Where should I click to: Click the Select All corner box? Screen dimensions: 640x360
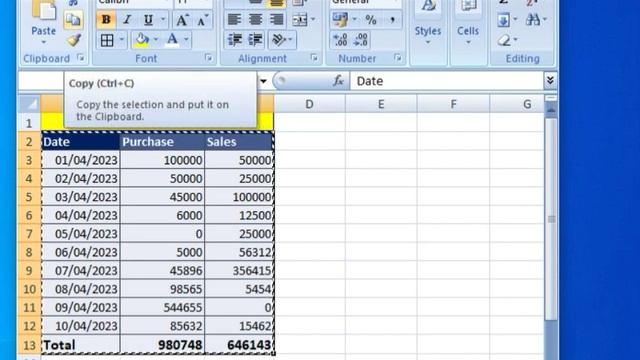click(29, 104)
